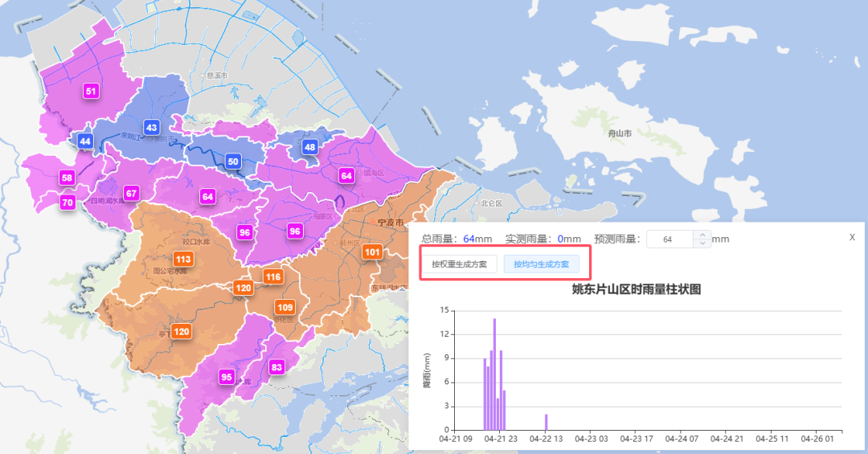The height and width of the screenshot is (454, 868).
Task: Click the orange marker labeled 113
Action: (183, 259)
